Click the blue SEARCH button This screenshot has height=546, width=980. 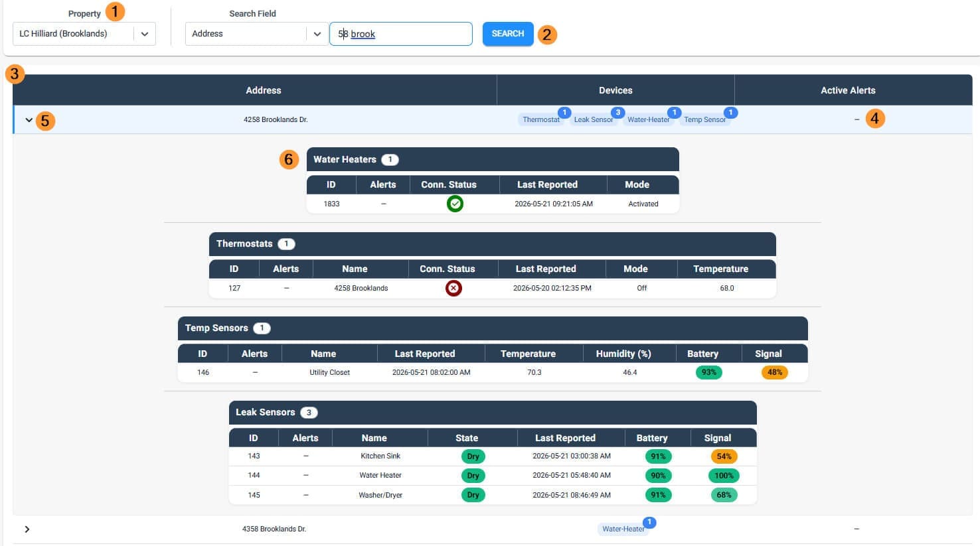click(508, 34)
